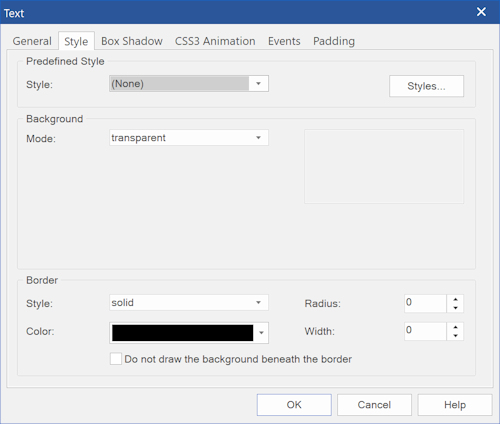The height and width of the screenshot is (424, 500).
Task: Open the Help button
Action: [x=455, y=405]
